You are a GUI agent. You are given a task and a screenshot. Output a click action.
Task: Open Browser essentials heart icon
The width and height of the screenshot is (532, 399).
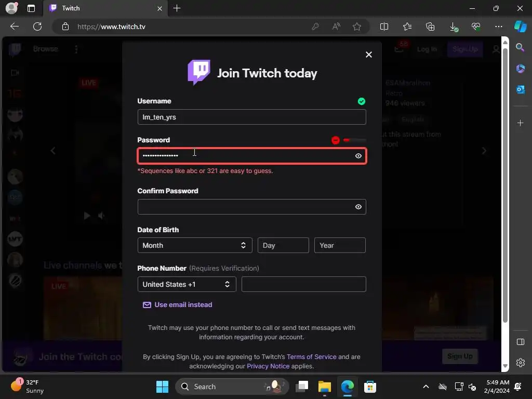pos(476,26)
